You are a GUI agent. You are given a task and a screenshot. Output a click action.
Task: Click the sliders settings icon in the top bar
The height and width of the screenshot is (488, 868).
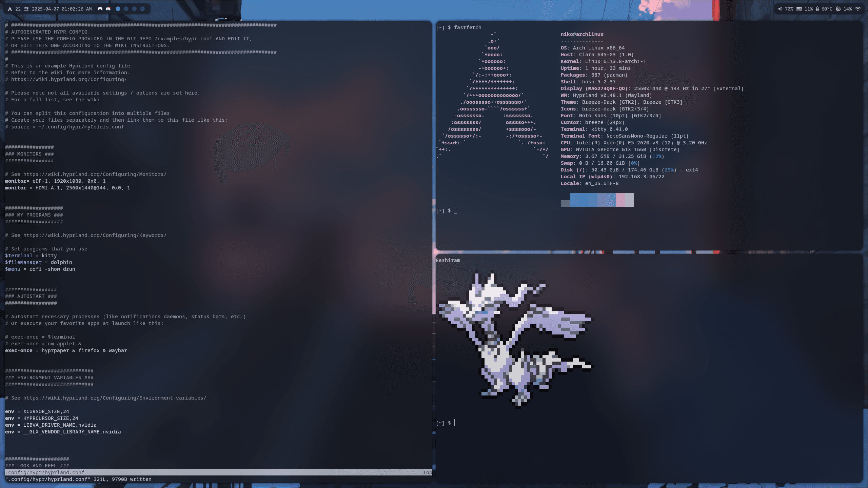(x=26, y=9)
